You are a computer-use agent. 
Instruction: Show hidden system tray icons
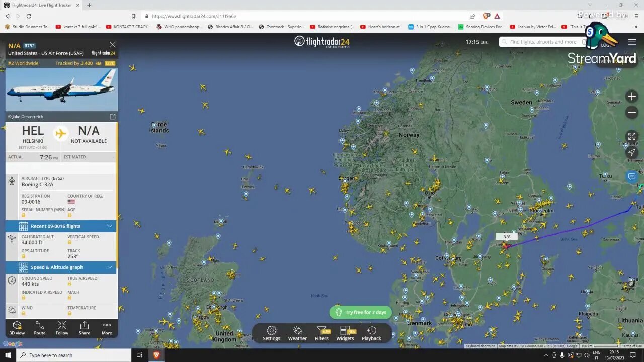(x=547, y=355)
